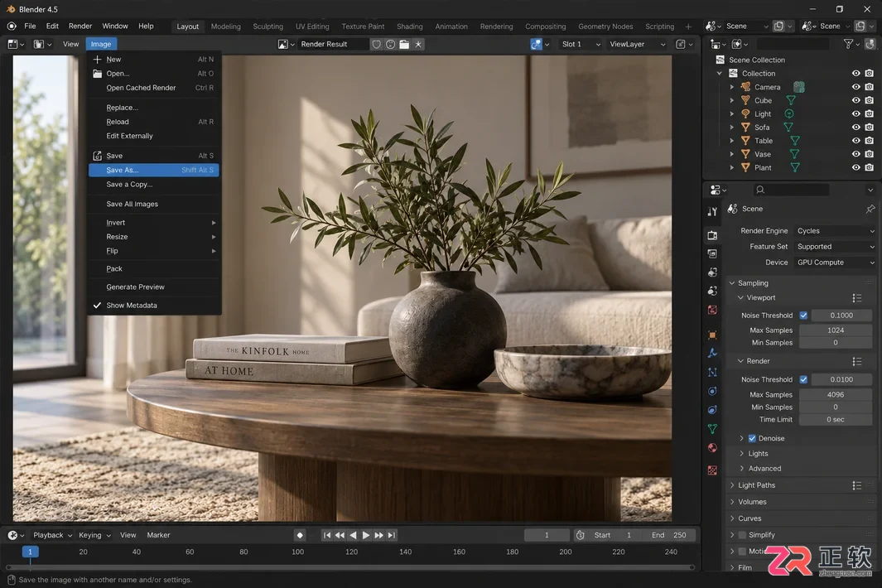Open the Scene properties tab icon
The width and height of the screenshot is (882, 588).
point(712,291)
